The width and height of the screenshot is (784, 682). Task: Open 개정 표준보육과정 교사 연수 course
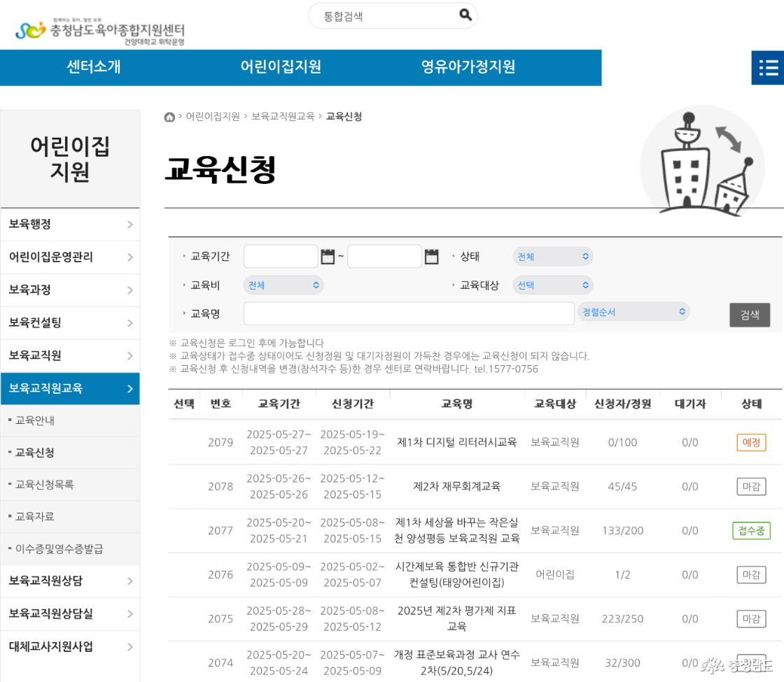click(456, 662)
